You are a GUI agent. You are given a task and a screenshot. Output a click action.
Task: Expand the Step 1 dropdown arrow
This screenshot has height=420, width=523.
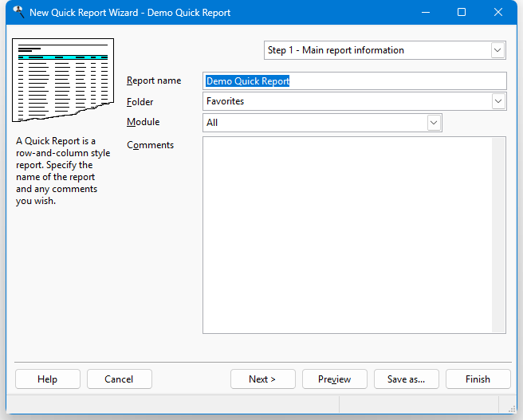click(x=498, y=50)
